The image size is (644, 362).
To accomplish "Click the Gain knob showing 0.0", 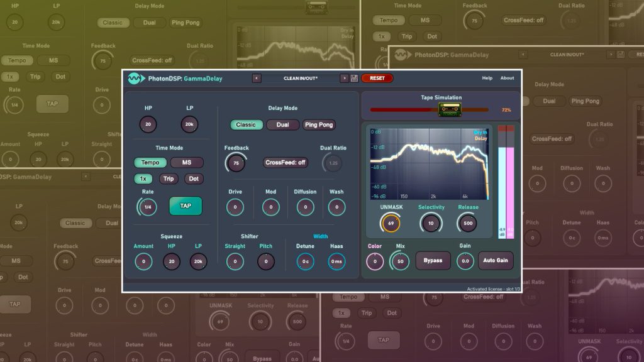I will [x=465, y=261].
